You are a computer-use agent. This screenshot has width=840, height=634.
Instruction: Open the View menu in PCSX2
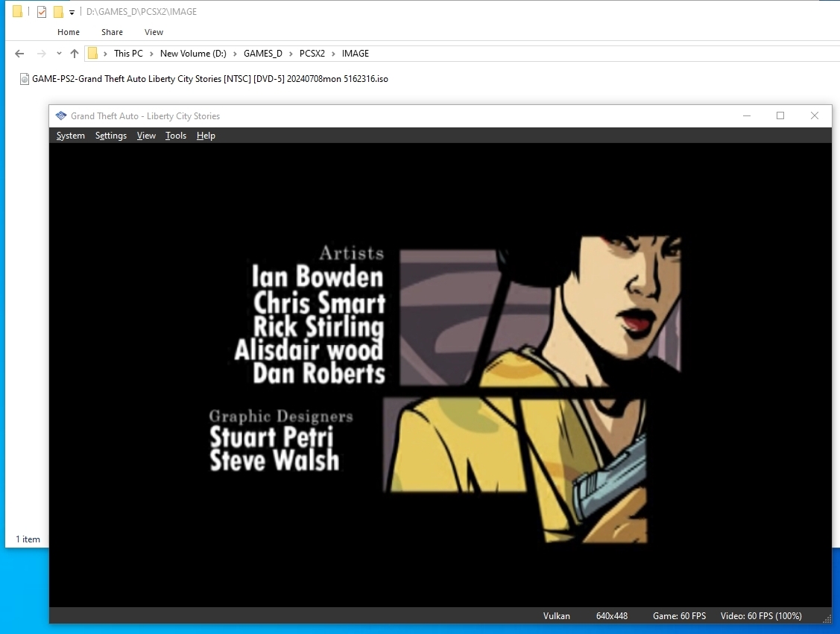pyautogui.click(x=146, y=136)
